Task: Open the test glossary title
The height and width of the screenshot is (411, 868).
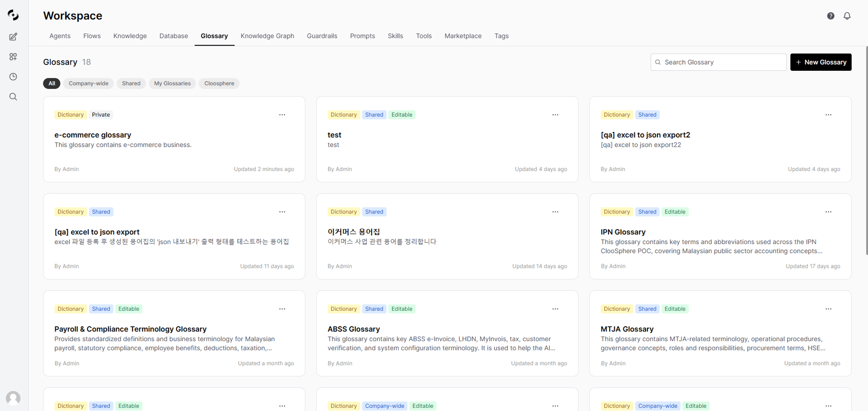Action: [x=334, y=135]
